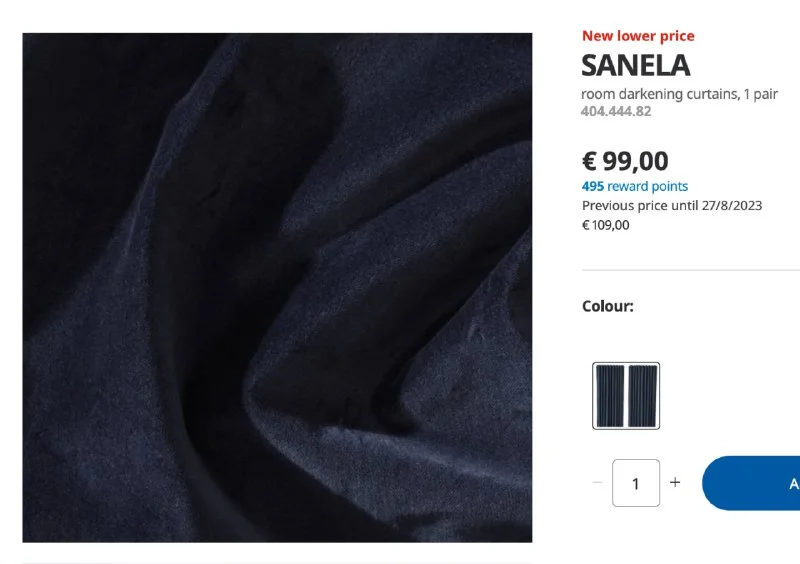Decrease quantity with the minus icon

coord(597,482)
